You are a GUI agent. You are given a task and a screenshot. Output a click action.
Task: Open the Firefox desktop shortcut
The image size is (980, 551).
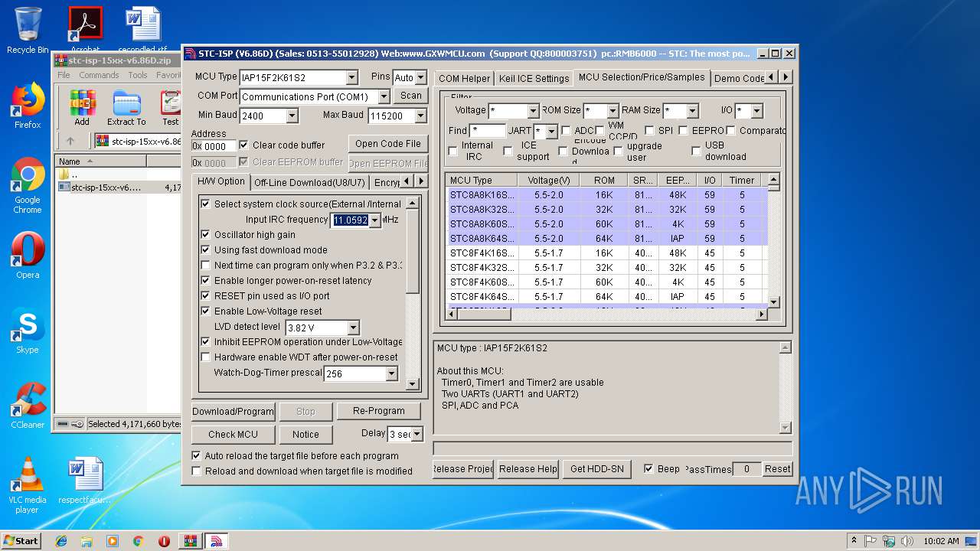point(28,106)
